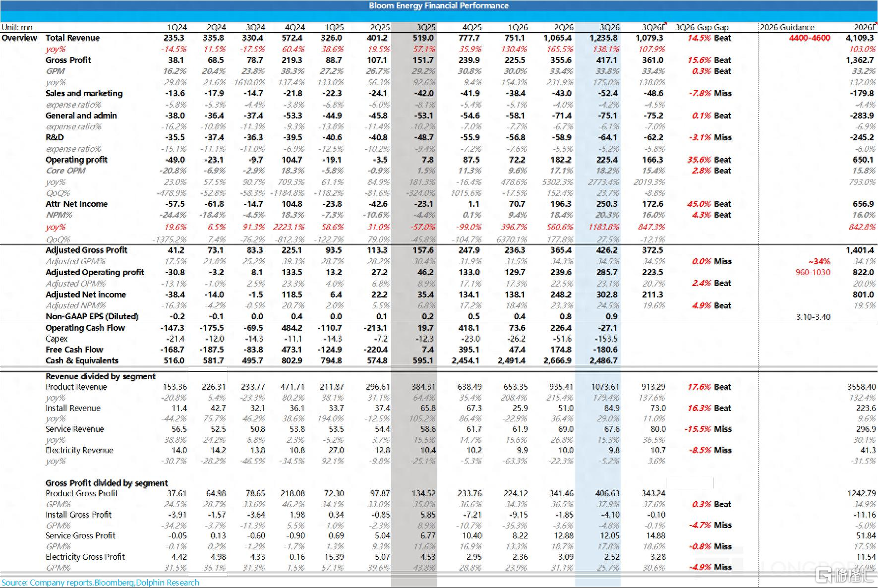Click Gross Profit divided by segment heading
The image size is (878, 588).
(107, 483)
